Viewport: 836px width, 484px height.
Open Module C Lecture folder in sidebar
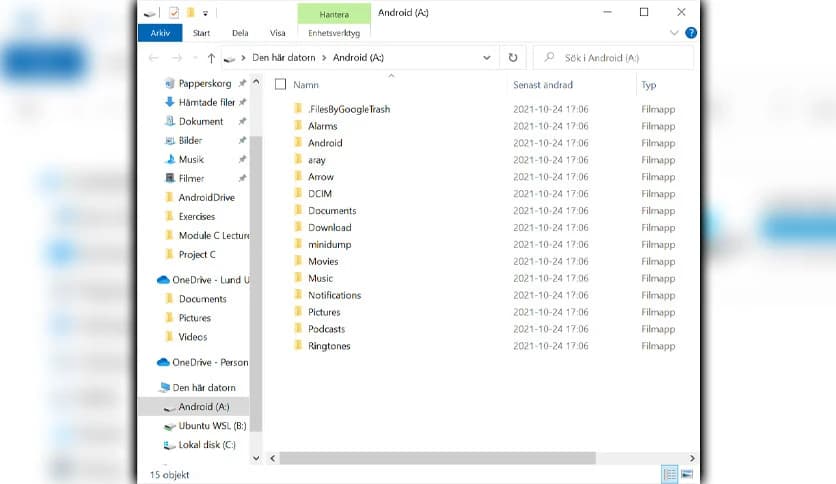214,236
